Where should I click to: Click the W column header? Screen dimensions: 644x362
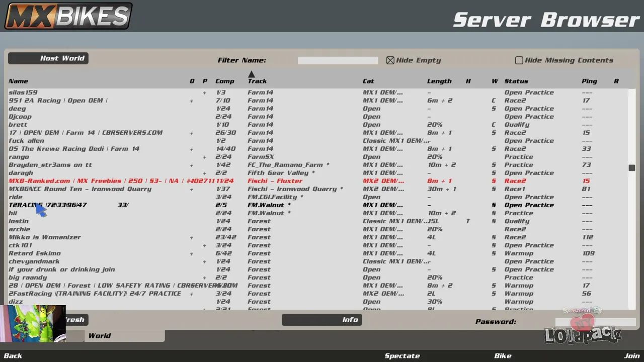[x=495, y=81]
